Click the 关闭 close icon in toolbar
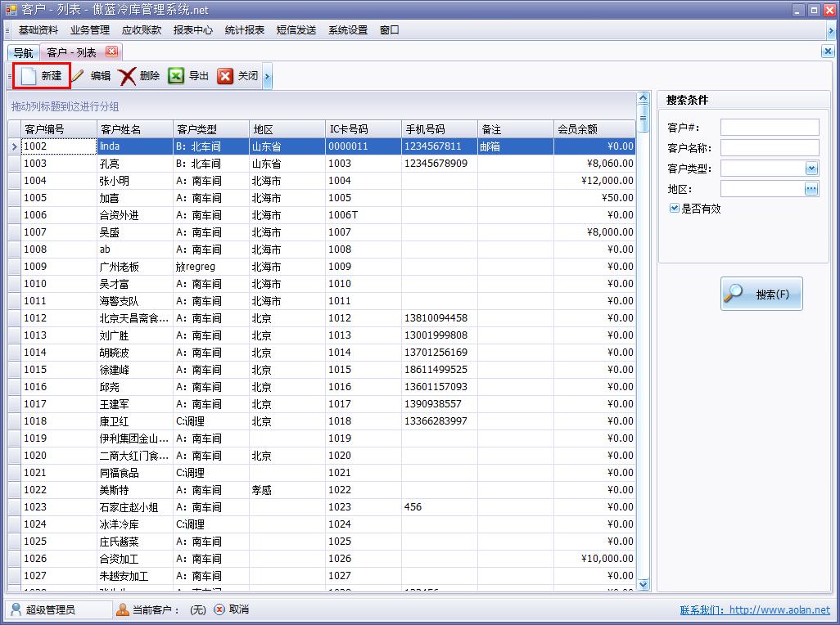Viewport: 840px width, 625px height. click(225, 76)
